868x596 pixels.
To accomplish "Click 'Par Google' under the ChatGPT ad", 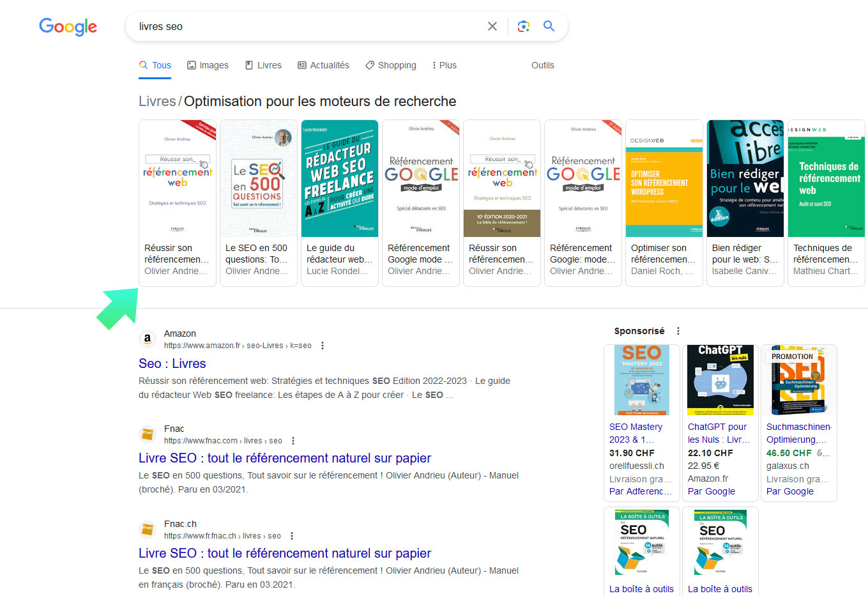I will (x=712, y=491).
